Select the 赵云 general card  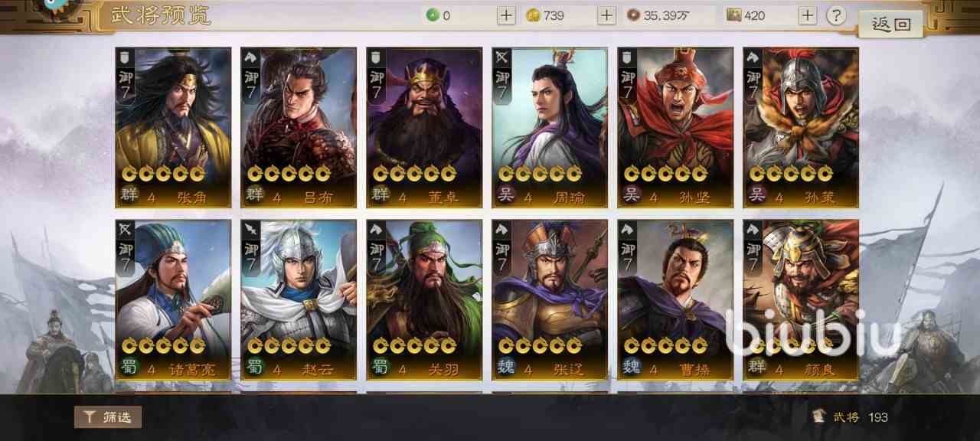pos(299,300)
